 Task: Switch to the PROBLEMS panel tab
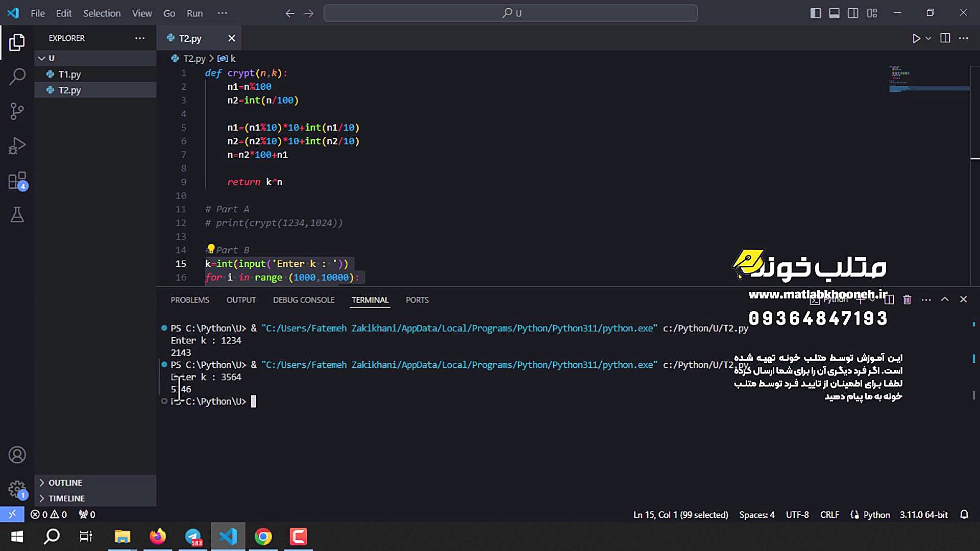coord(190,300)
